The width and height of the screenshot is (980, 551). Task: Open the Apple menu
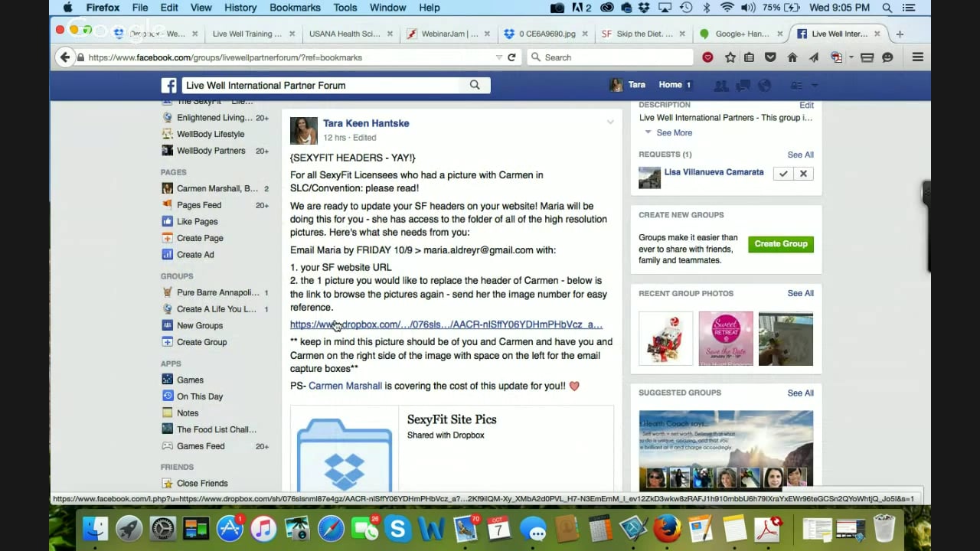coord(68,8)
